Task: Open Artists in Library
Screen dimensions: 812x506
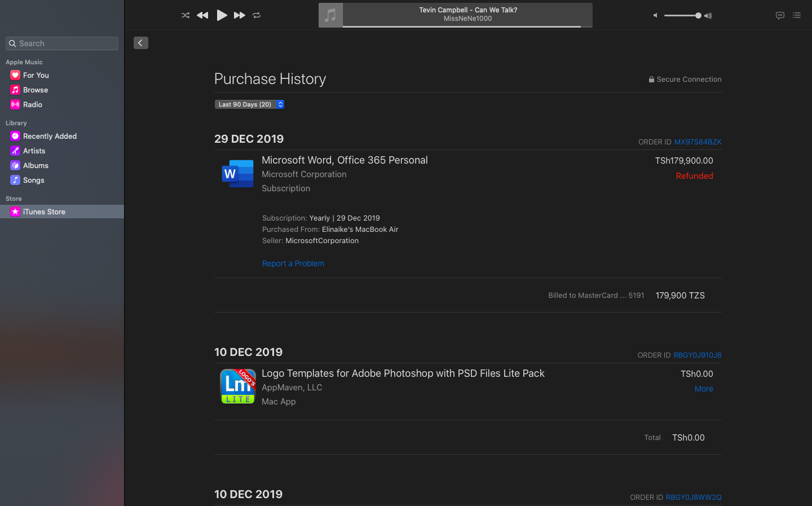Action: 62,151
